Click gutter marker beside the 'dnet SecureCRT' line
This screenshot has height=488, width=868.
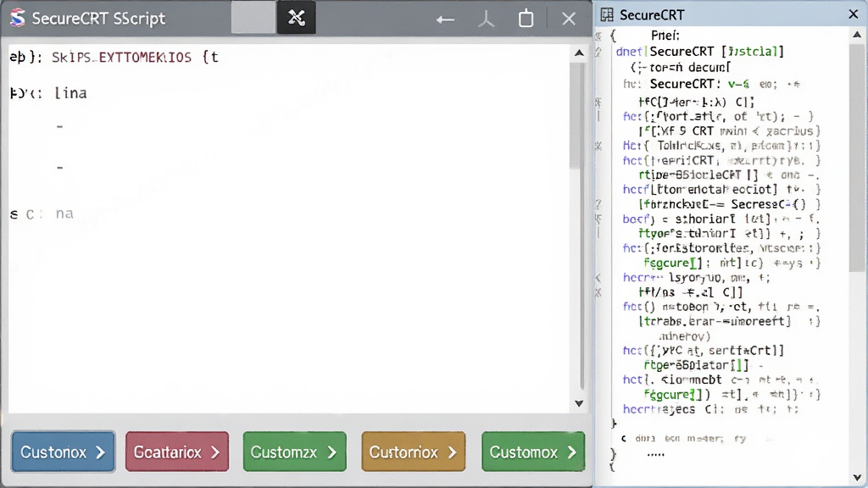[598, 52]
